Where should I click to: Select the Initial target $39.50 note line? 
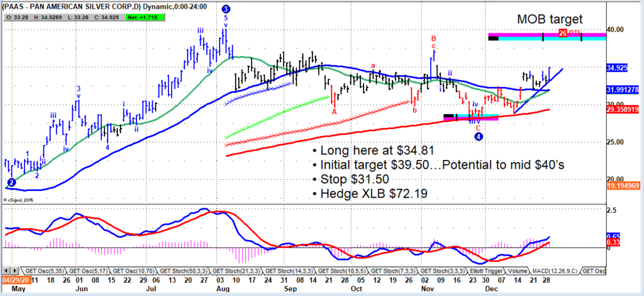click(438, 165)
